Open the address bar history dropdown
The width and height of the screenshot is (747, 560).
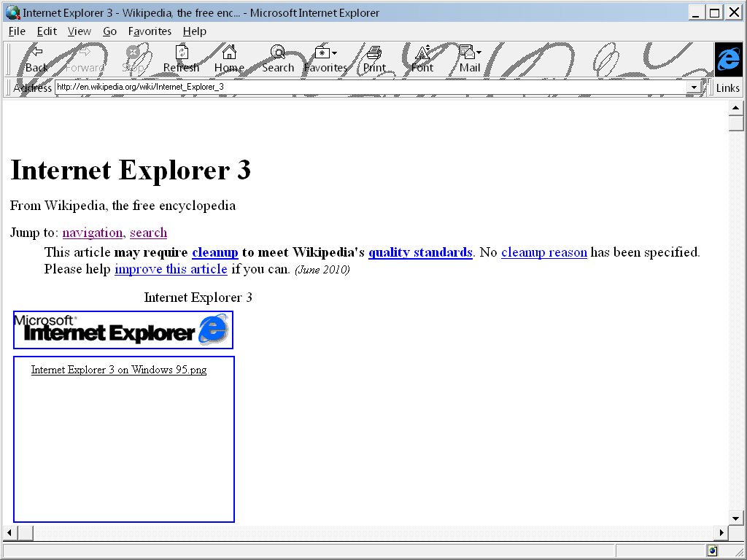(x=693, y=87)
